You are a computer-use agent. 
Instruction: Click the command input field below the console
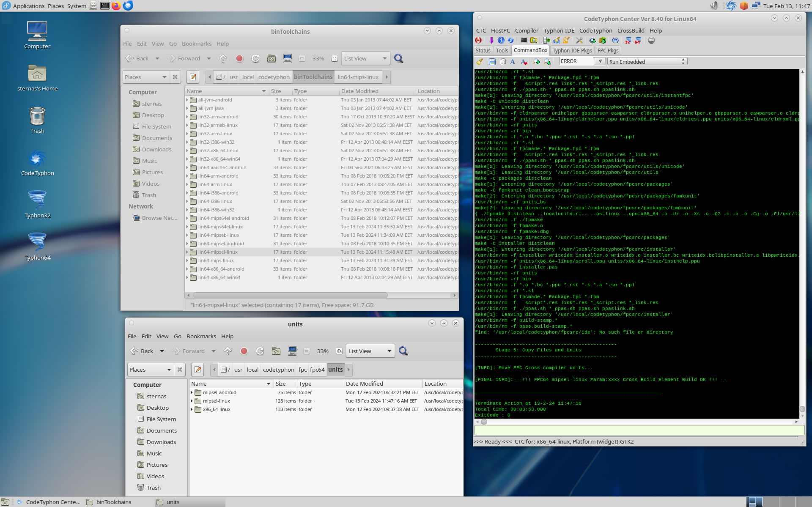[639, 430]
